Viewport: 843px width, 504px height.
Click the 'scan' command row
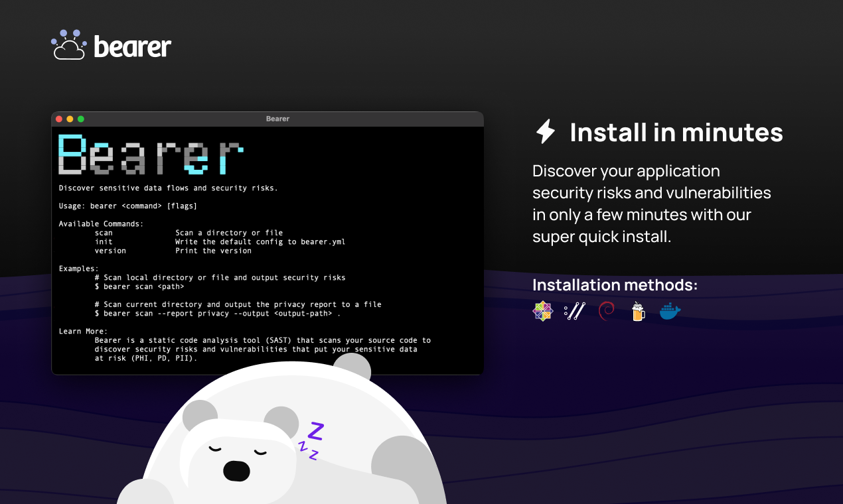[189, 233]
